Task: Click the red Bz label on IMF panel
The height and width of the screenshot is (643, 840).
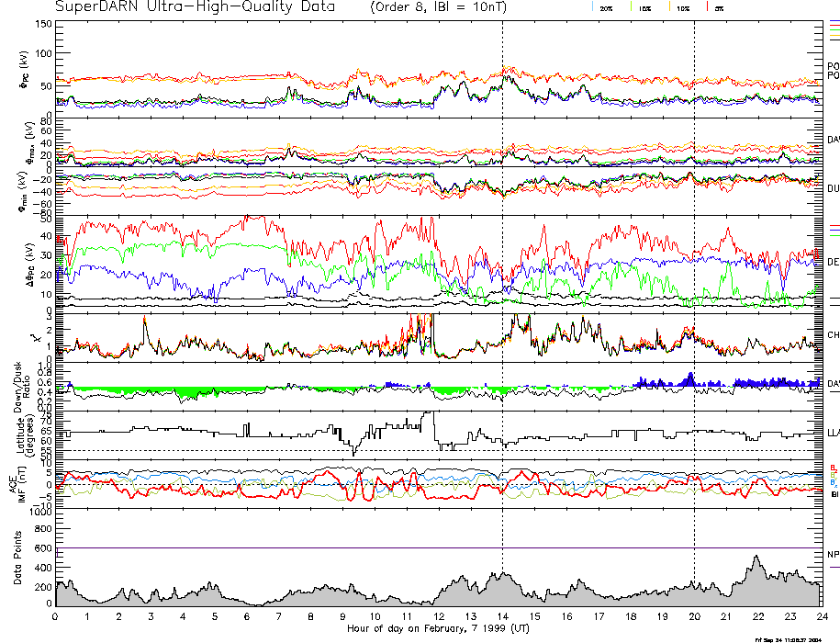Action: pos(834,468)
